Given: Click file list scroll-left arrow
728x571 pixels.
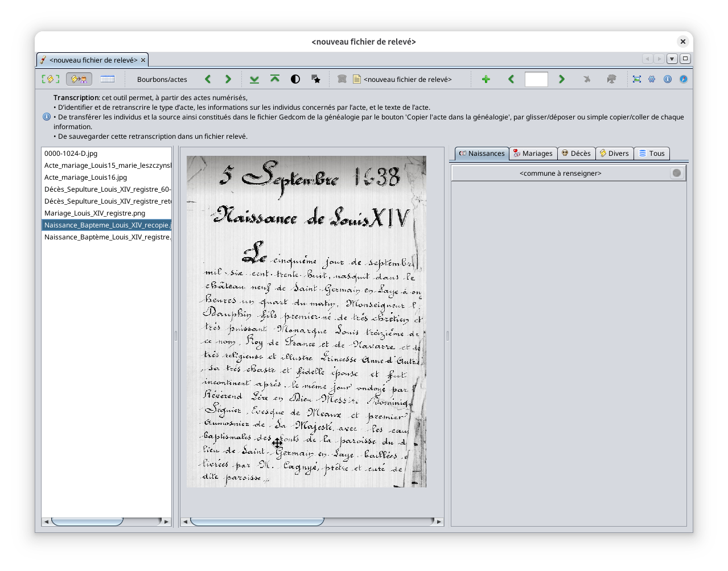Looking at the screenshot, I should (x=46, y=522).
